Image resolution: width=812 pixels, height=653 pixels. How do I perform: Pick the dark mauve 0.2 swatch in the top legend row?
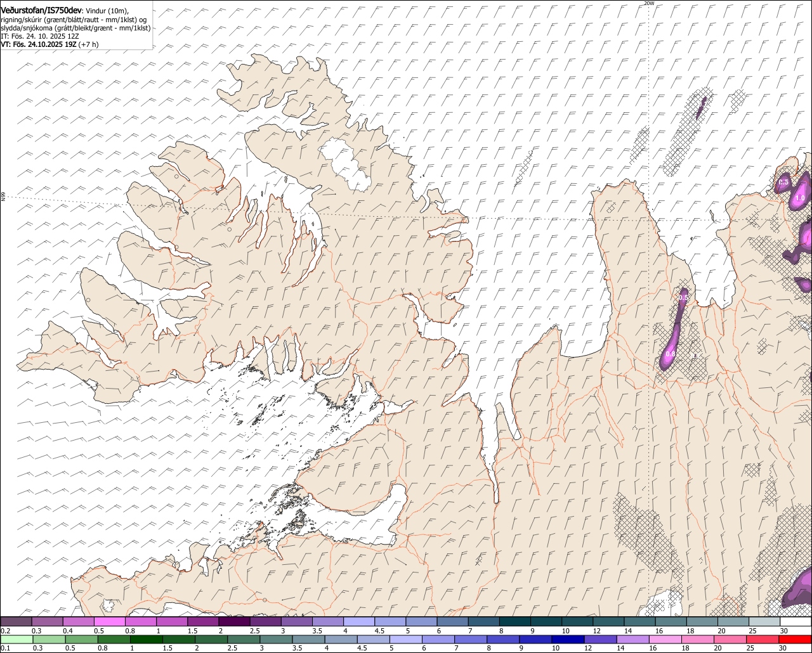[x=16, y=621]
